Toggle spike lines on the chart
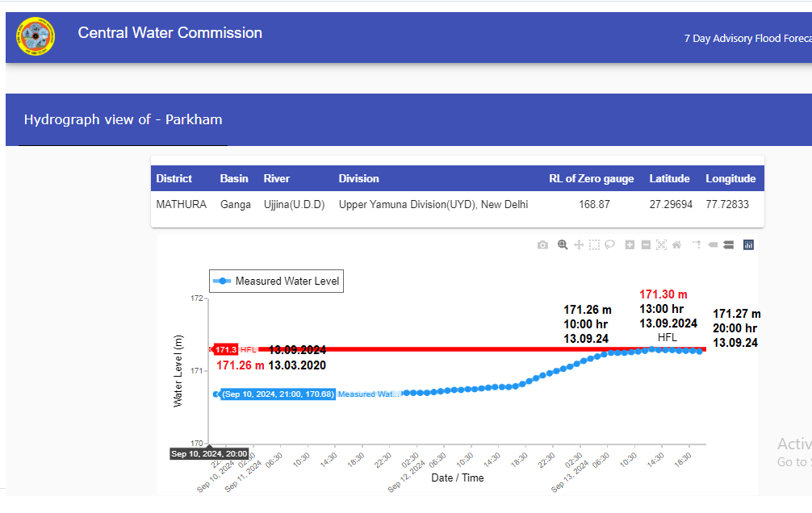This screenshot has width=812, height=513. (697, 245)
